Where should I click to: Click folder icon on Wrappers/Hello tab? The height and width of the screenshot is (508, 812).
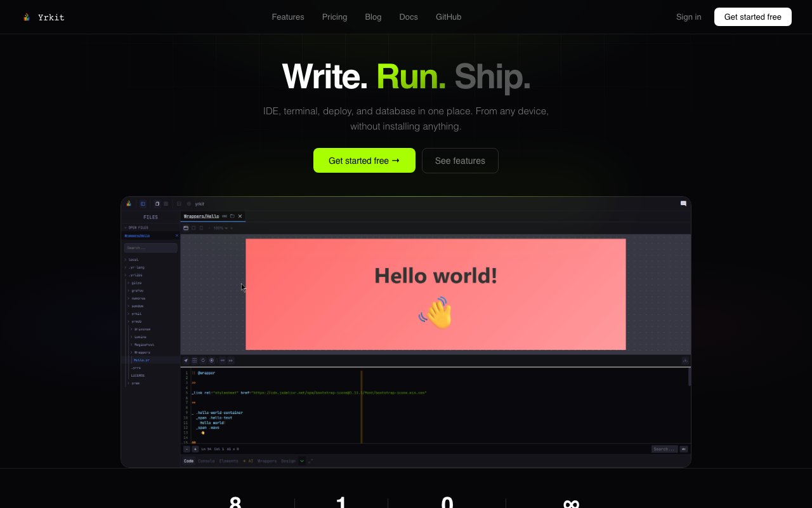click(232, 216)
